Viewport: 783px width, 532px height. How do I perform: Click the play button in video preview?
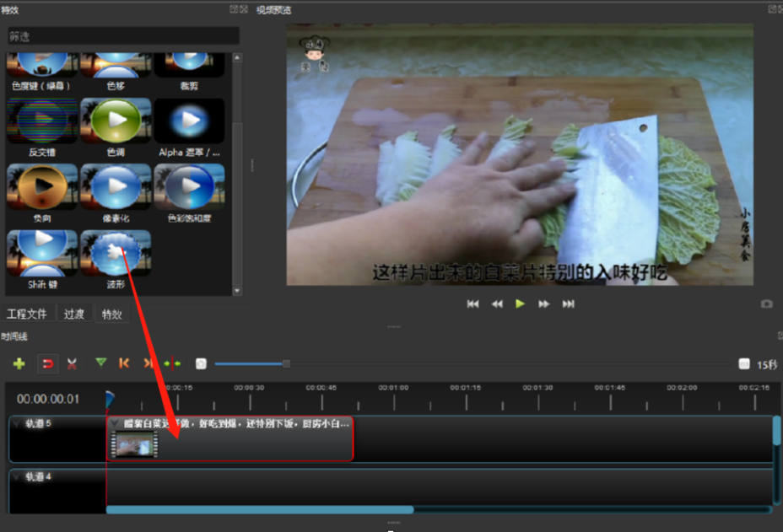pyautogui.click(x=520, y=304)
